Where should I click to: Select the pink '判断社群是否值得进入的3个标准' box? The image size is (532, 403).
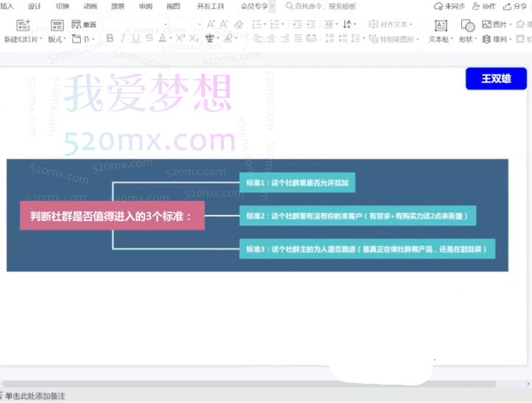tap(112, 216)
